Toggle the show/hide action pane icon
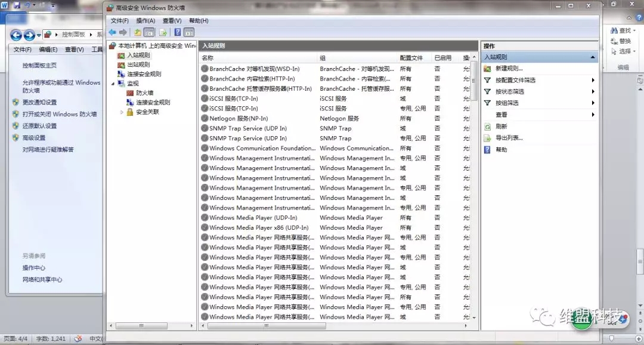This screenshot has height=345, width=644. (x=189, y=32)
